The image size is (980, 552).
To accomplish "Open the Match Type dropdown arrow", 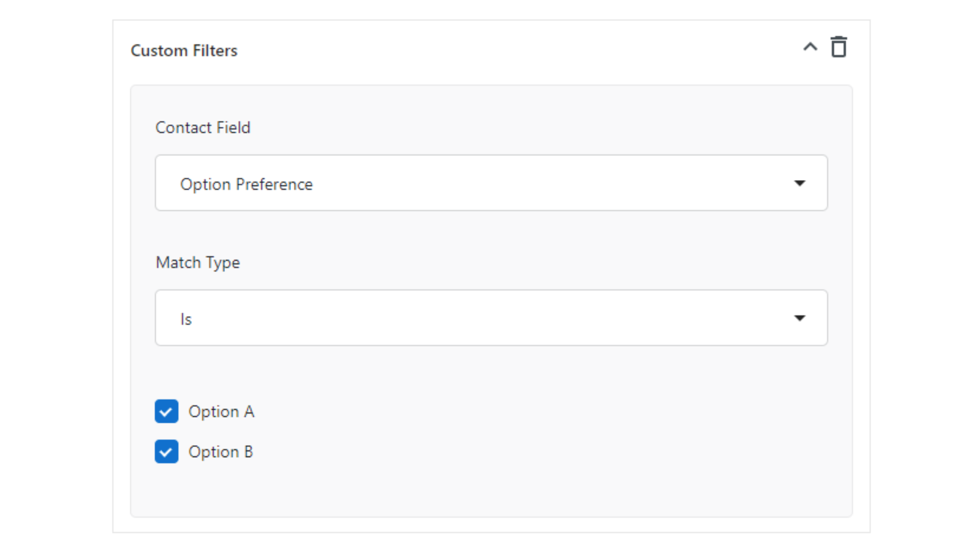I will click(x=799, y=318).
